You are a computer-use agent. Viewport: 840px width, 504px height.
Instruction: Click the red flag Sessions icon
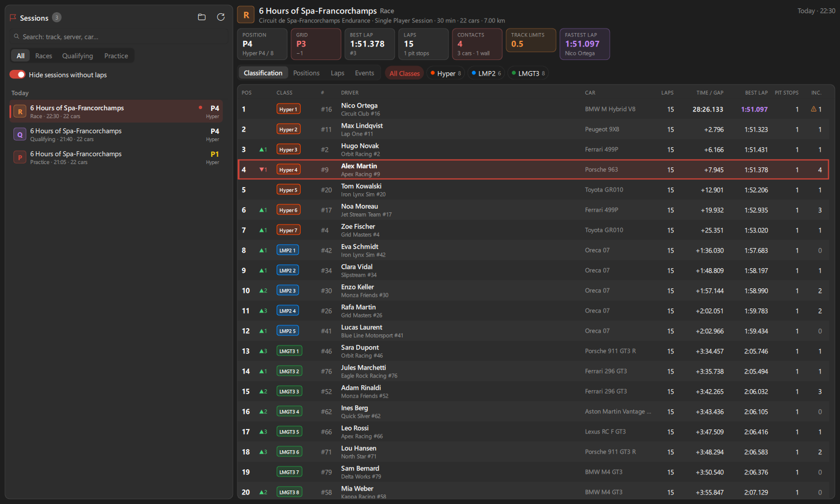click(x=13, y=18)
